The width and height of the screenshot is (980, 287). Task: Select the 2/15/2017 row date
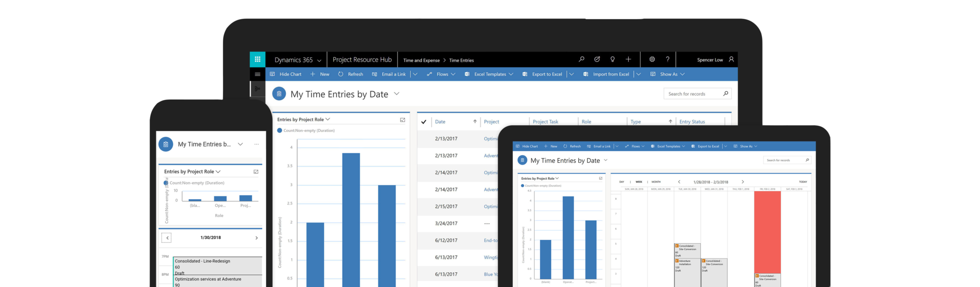coord(446,206)
